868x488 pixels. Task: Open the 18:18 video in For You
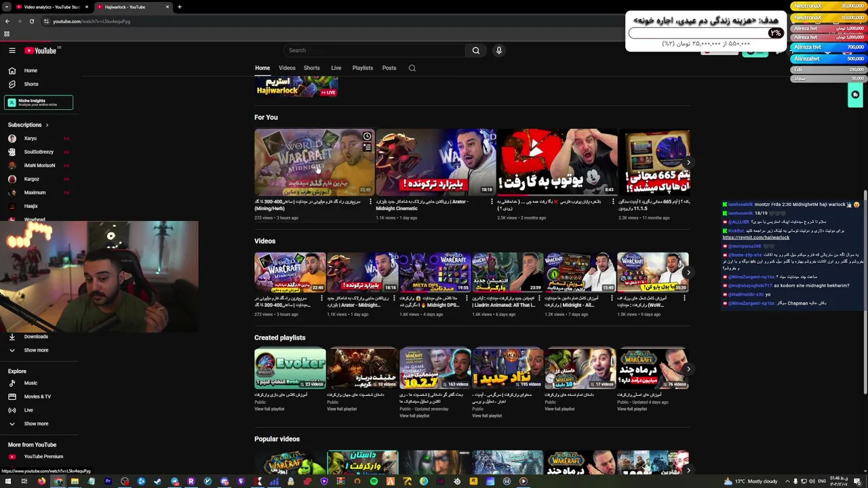pyautogui.click(x=435, y=162)
